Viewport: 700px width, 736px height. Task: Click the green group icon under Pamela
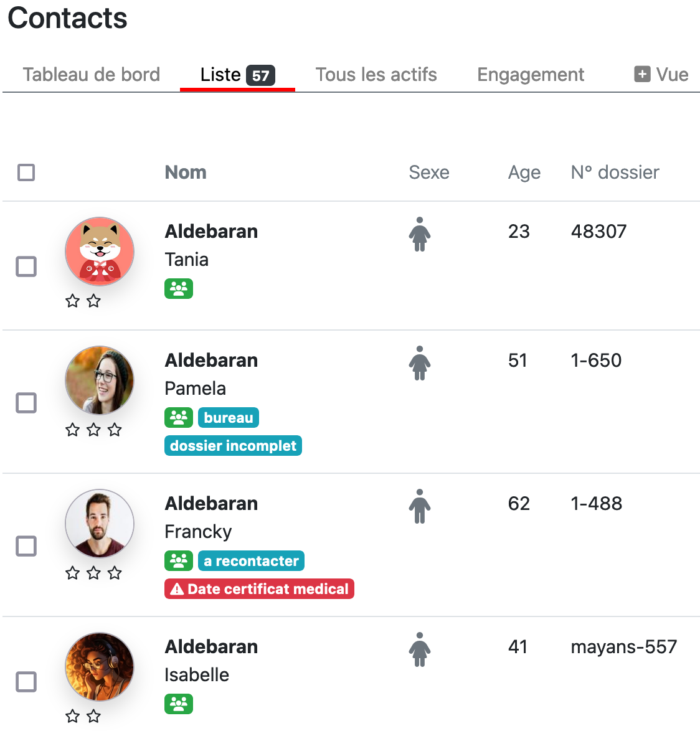[x=178, y=417]
